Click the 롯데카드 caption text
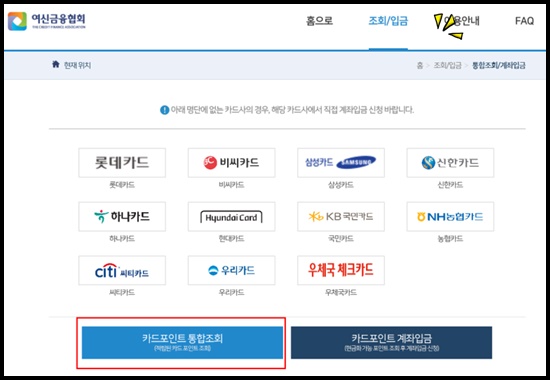Screen dimensions: 550x380 pyautogui.click(x=122, y=185)
